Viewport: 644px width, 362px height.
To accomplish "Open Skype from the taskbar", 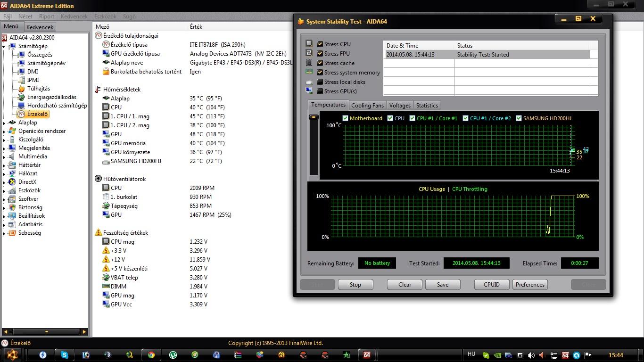I will (x=65, y=355).
